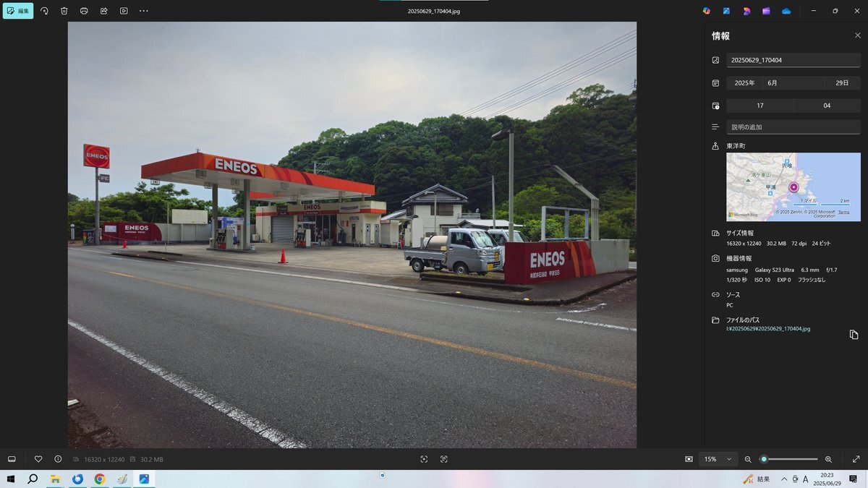Screen dimensions: 868x488
Task: Click the 結果 item on the taskbar
Action: coord(757,479)
